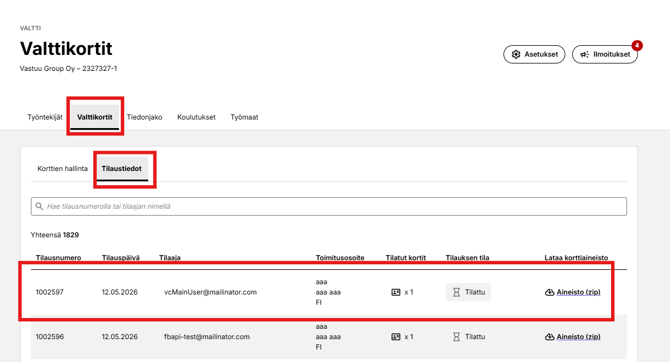The height and width of the screenshot is (362, 670).
Task: Select the Valttikortit tab
Action: coord(95,117)
